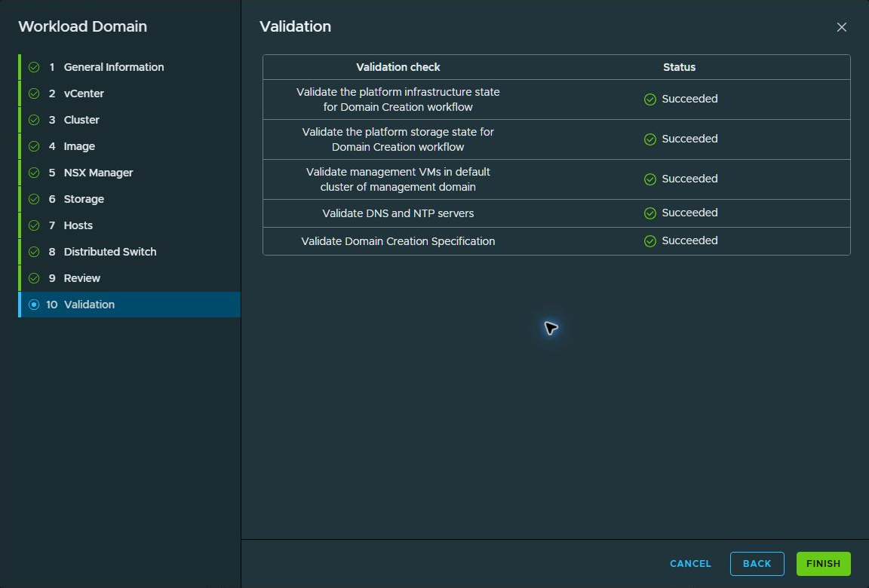869x588 pixels.
Task: Open step 6 Storage
Action: point(130,199)
